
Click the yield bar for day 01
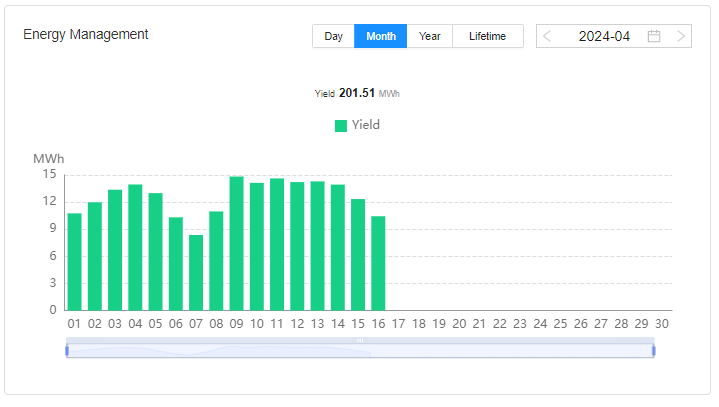(x=74, y=261)
